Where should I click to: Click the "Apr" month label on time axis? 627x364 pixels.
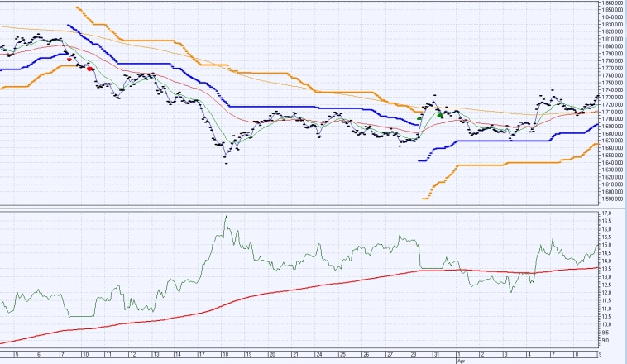[x=461, y=362]
